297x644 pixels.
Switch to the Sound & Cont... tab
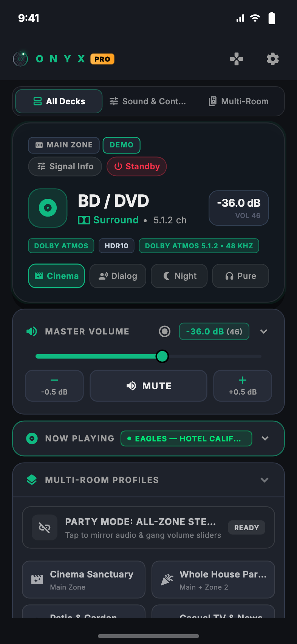tap(148, 101)
